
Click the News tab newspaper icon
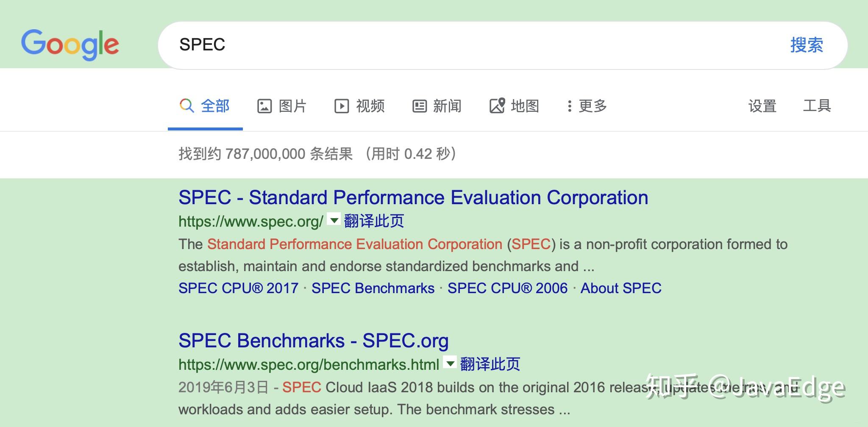(419, 106)
